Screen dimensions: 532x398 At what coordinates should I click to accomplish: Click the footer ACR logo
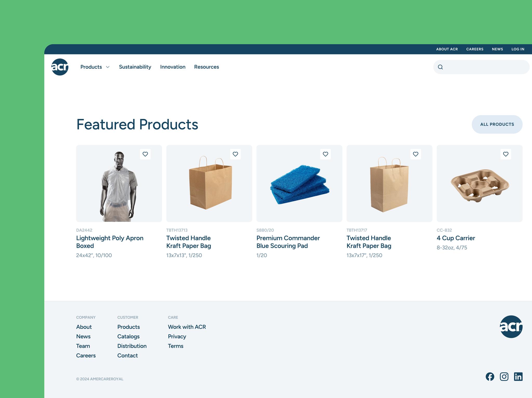coord(511,327)
